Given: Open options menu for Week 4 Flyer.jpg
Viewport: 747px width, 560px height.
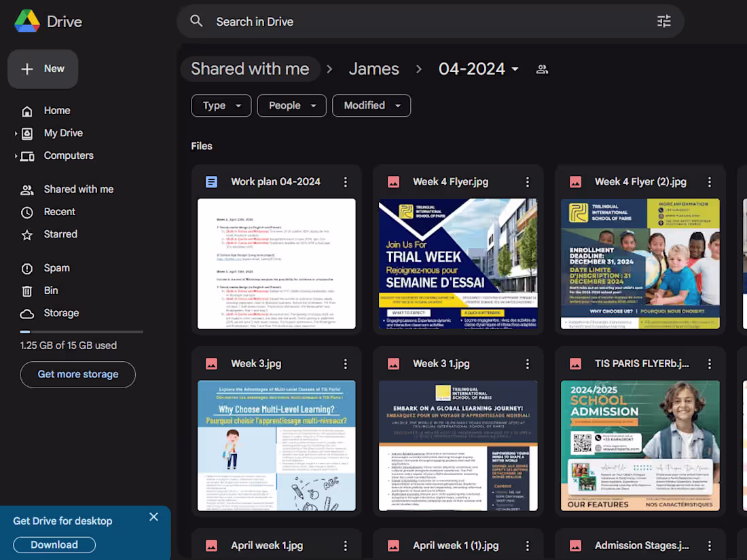Looking at the screenshot, I should pos(528,182).
